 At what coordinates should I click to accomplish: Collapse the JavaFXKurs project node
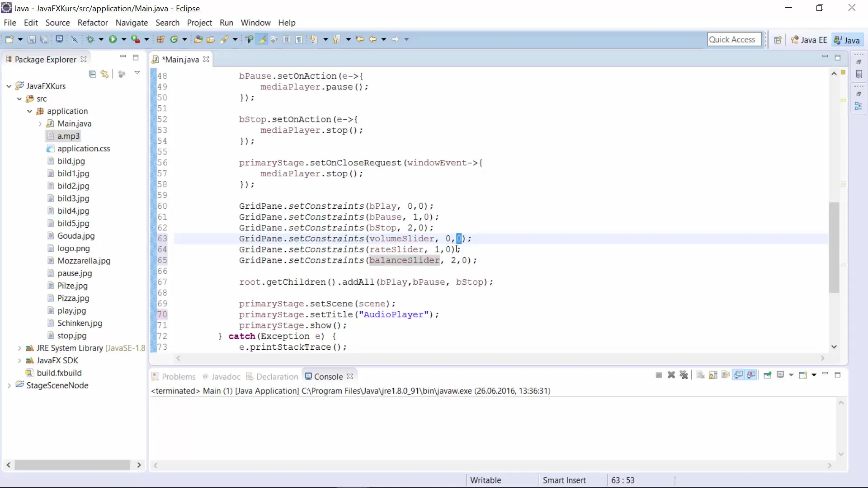tap(9, 86)
